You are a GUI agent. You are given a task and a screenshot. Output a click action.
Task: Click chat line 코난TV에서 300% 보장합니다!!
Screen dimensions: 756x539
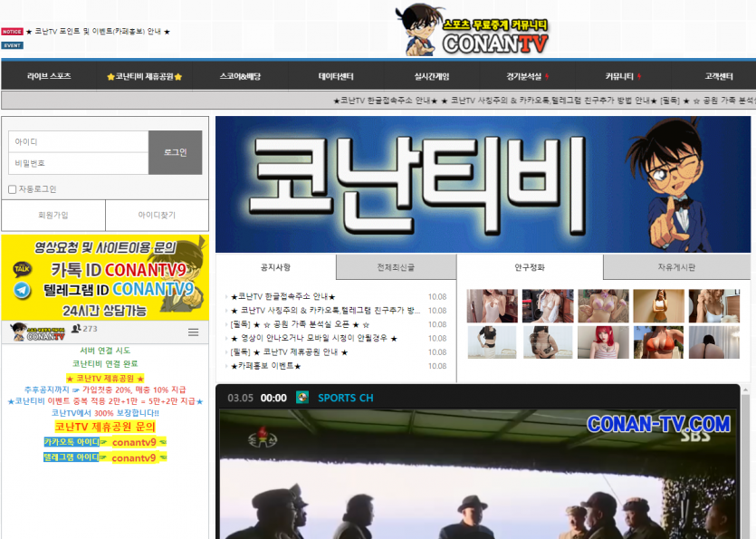click(x=105, y=413)
